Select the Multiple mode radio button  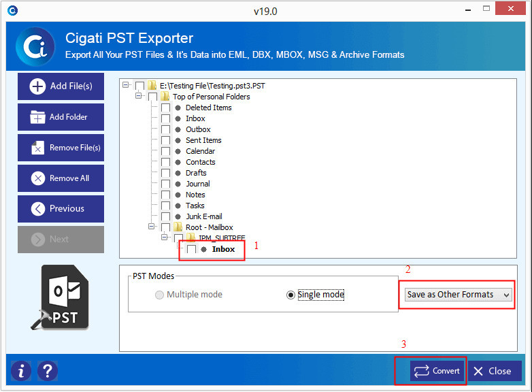click(x=159, y=295)
